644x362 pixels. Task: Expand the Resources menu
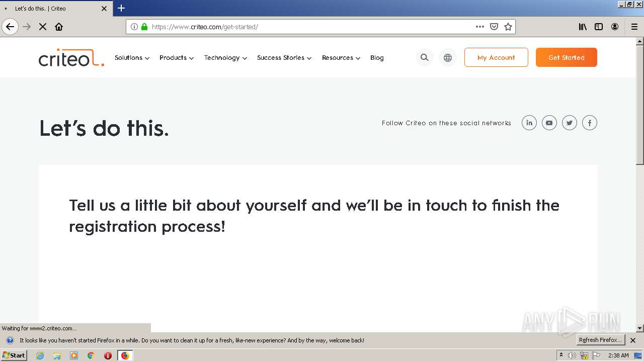(x=341, y=58)
